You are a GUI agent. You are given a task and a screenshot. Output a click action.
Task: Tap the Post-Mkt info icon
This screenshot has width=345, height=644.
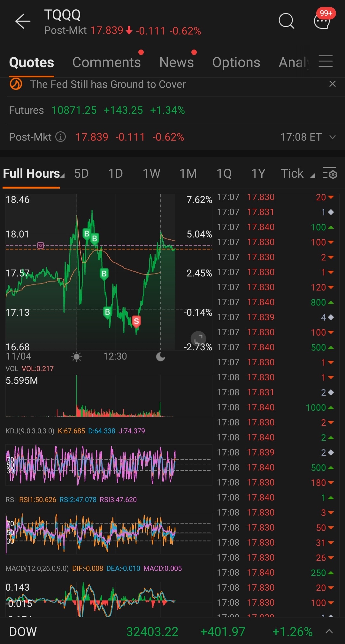[x=61, y=137]
